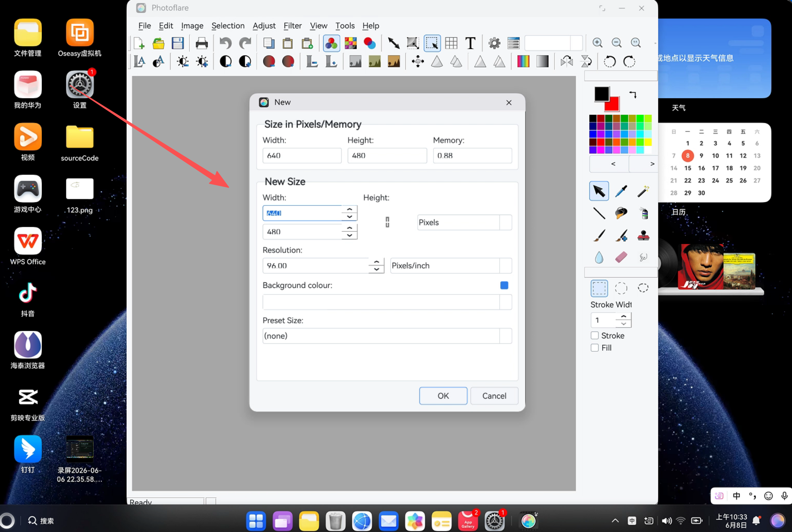Open the Edit menu
The image size is (792, 532).
coord(166,26)
